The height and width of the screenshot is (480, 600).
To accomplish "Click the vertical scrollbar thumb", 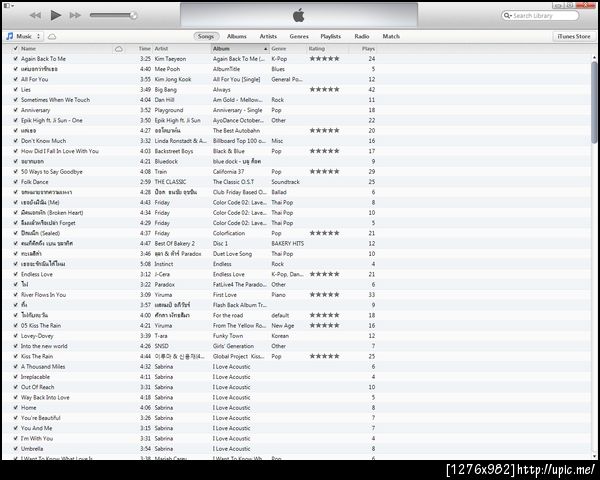I will pyautogui.click(x=594, y=102).
